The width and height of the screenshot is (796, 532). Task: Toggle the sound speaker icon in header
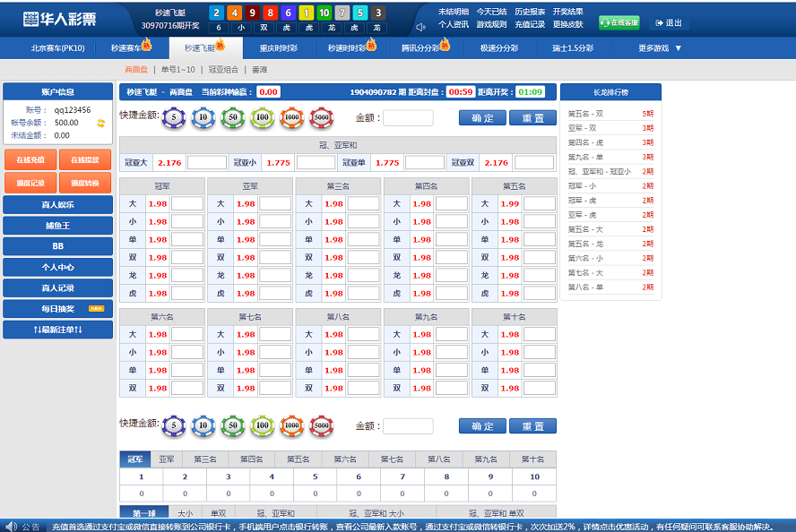click(x=420, y=27)
